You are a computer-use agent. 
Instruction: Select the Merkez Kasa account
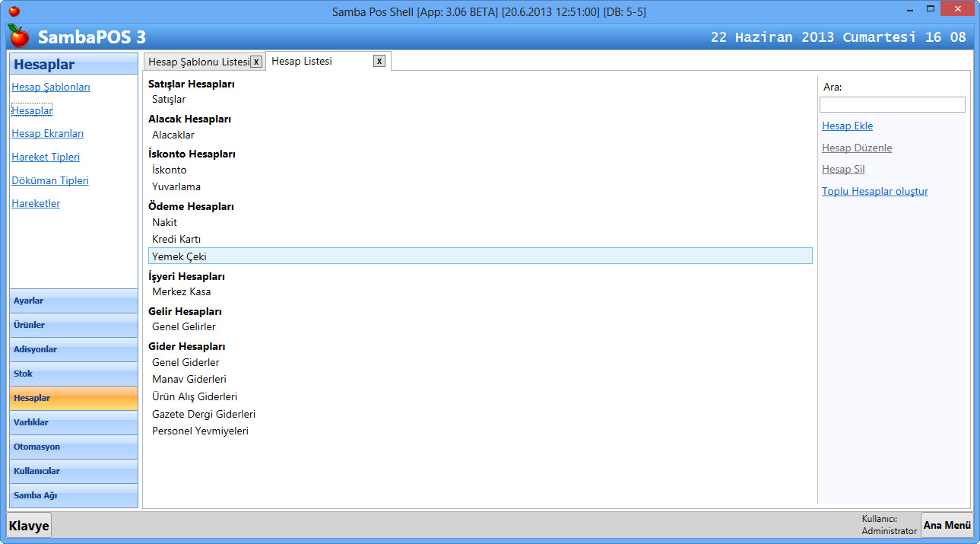182,292
